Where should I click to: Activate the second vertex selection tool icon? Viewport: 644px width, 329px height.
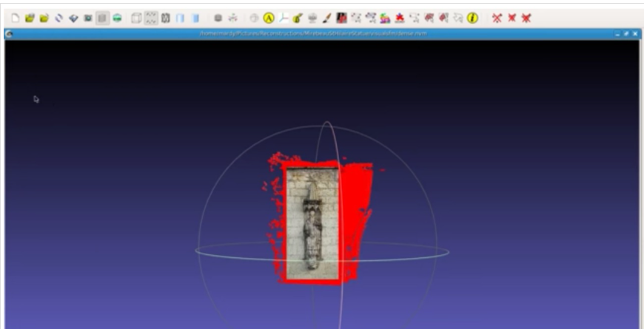coord(371,18)
